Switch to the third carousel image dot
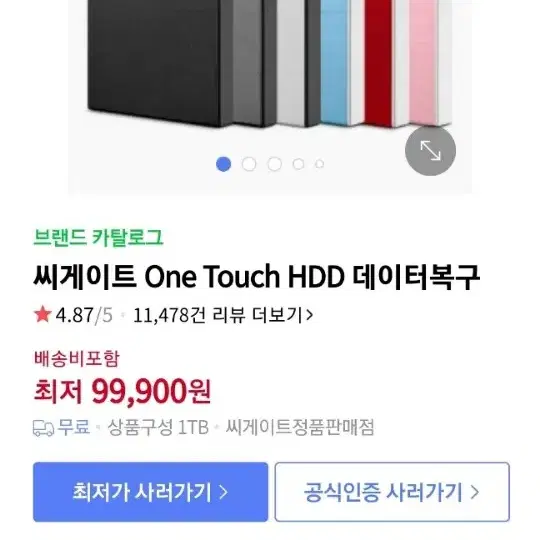The height and width of the screenshot is (540, 540). point(274,164)
